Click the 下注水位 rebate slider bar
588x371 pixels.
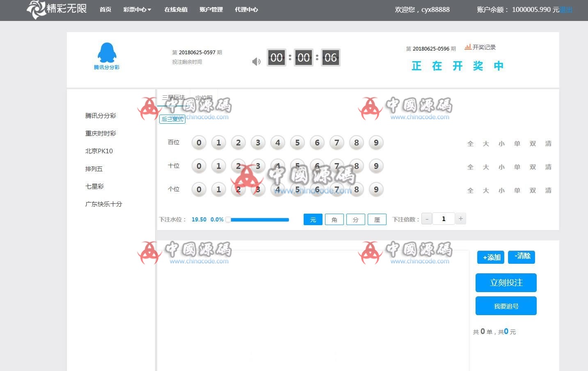[x=258, y=220]
